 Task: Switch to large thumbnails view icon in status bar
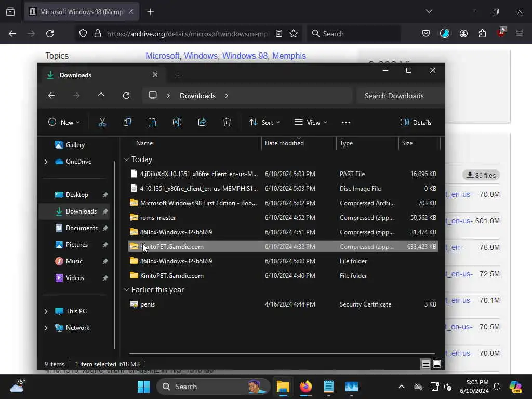tap(437, 364)
